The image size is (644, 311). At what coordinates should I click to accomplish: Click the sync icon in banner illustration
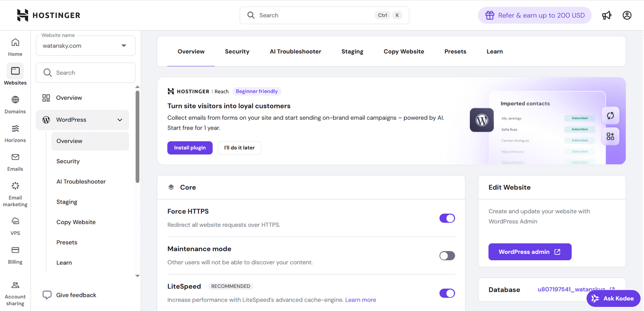coord(611,116)
